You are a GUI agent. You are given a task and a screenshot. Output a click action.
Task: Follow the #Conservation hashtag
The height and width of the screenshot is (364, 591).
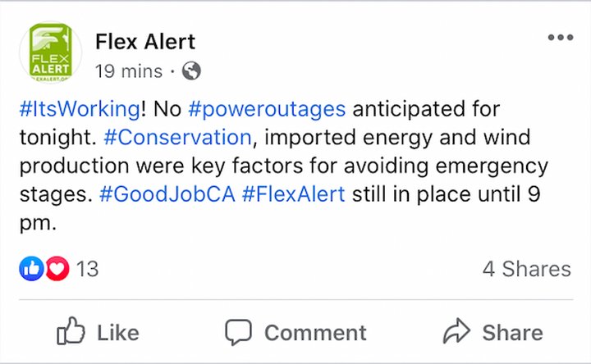[177, 138]
